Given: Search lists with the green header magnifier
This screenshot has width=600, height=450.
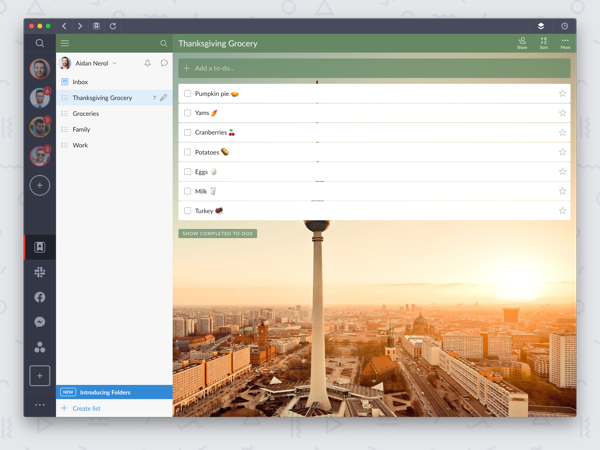Looking at the screenshot, I should coord(163,43).
